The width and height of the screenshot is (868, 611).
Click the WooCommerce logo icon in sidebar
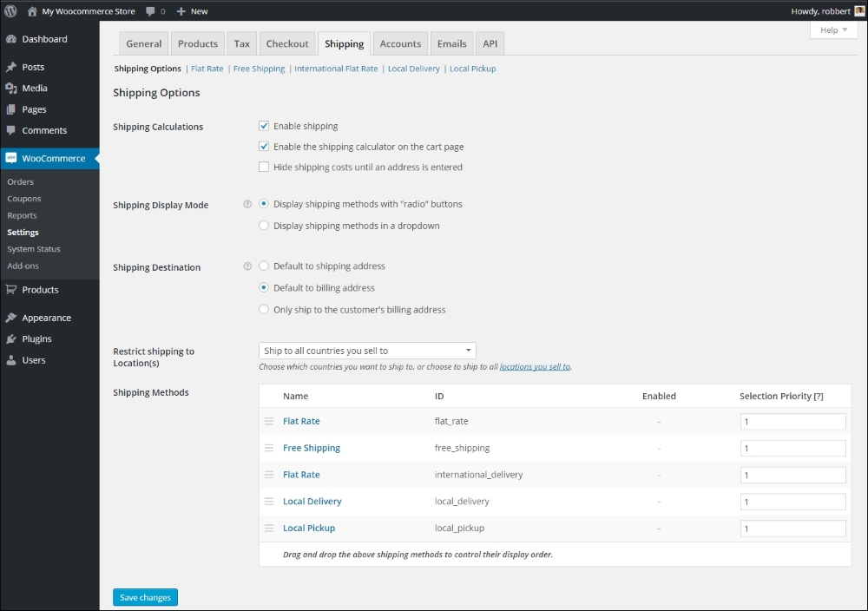[x=11, y=158]
